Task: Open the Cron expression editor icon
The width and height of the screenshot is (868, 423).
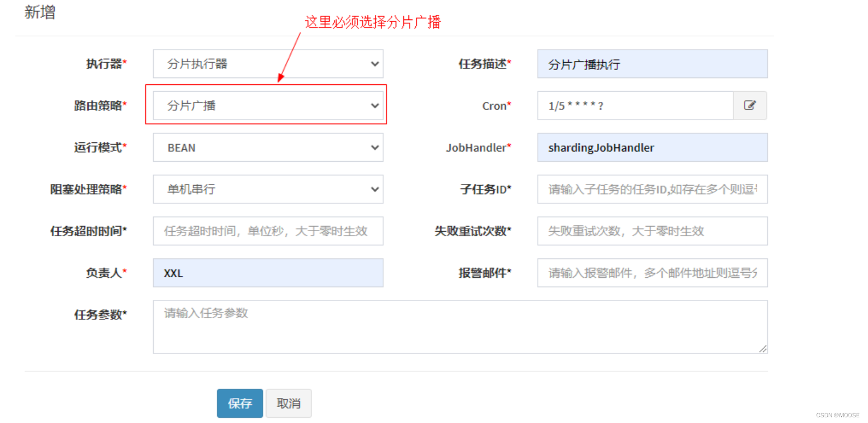Action: [750, 106]
